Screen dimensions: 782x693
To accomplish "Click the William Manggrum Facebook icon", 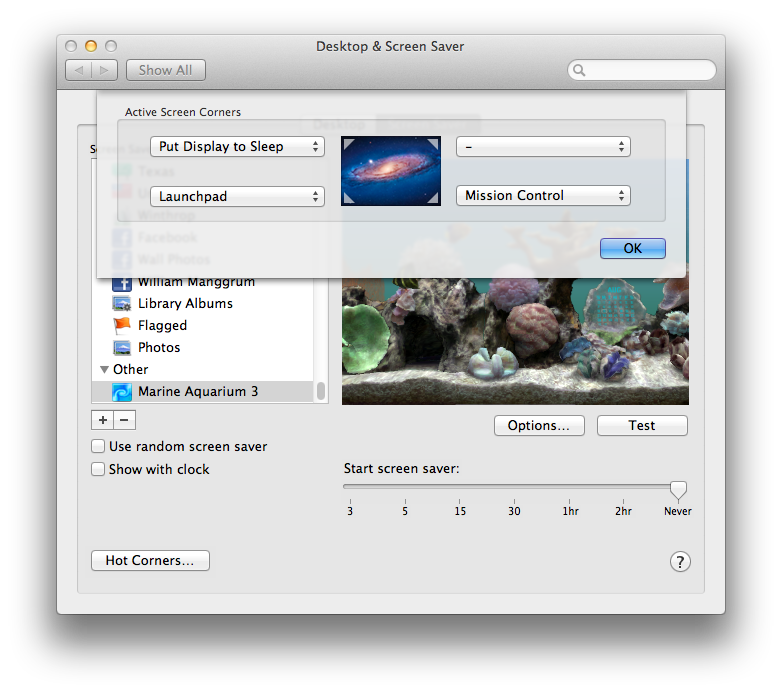I will coord(122,284).
